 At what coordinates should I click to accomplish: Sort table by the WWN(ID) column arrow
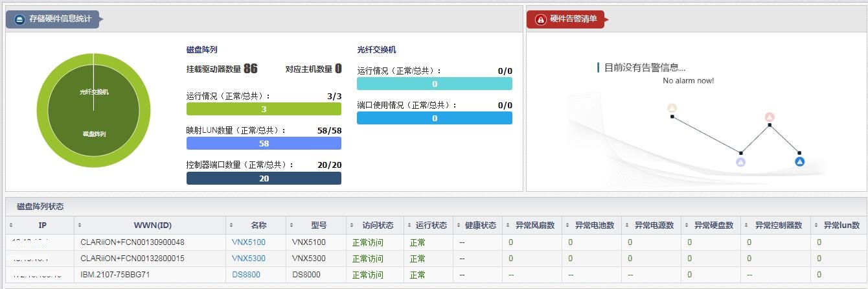[79, 225]
